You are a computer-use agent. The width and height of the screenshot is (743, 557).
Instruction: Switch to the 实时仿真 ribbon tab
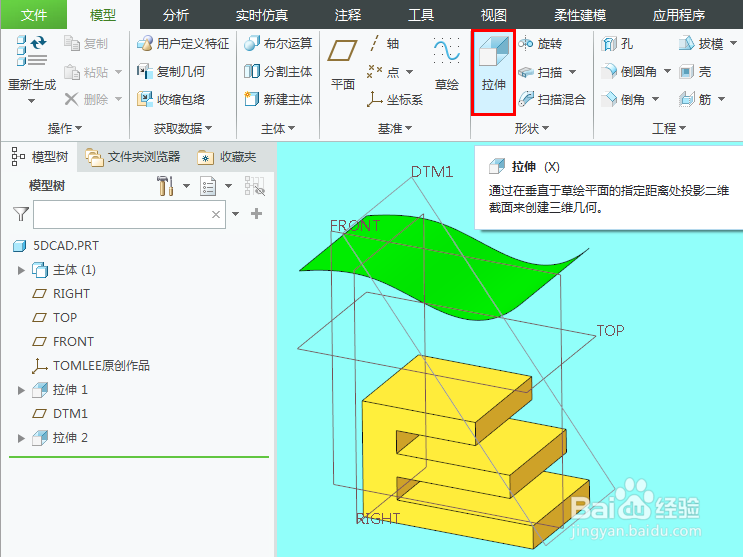262,15
